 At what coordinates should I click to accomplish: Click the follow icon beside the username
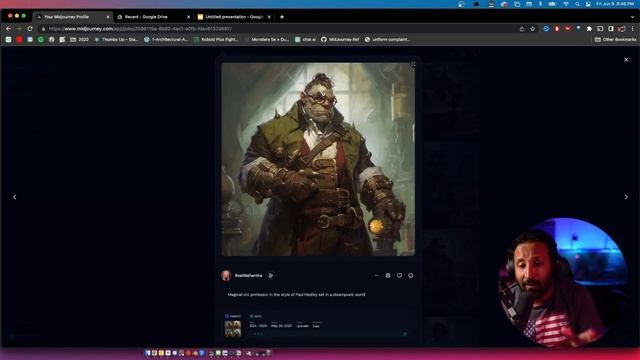[x=271, y=276]
